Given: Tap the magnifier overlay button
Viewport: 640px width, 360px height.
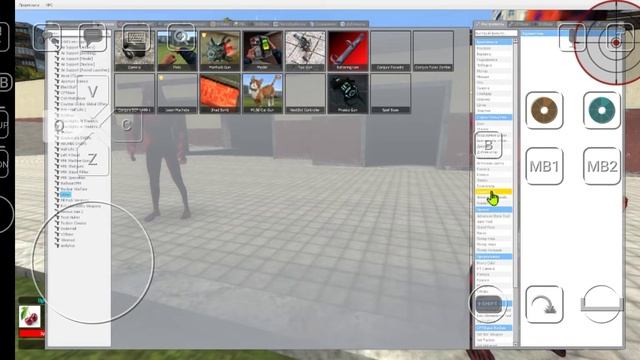Looking at the screenshot, I should pyautogui.click(x=181, y=37).
